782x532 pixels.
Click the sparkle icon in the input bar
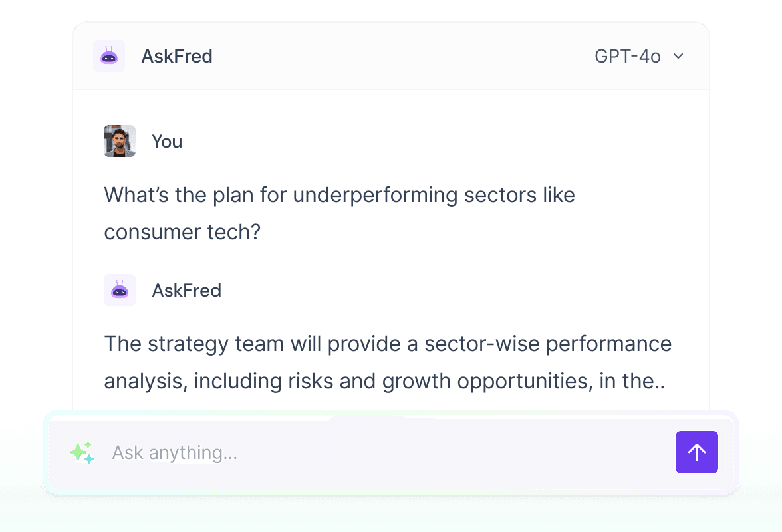[x=82, y=452]
